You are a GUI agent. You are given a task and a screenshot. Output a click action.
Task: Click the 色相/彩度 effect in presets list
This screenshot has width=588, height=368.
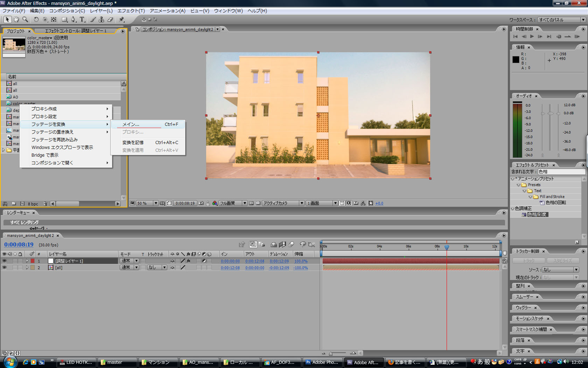click(537, 214)
